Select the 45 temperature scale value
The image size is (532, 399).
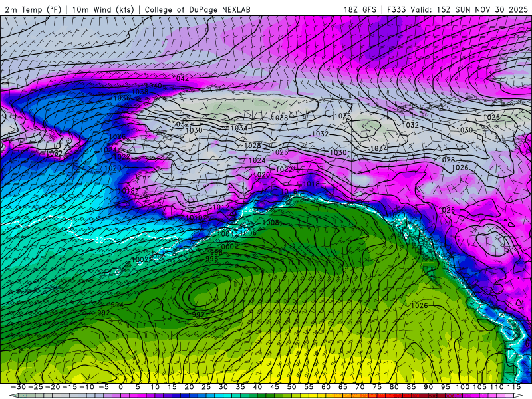(x=275, y=387)
